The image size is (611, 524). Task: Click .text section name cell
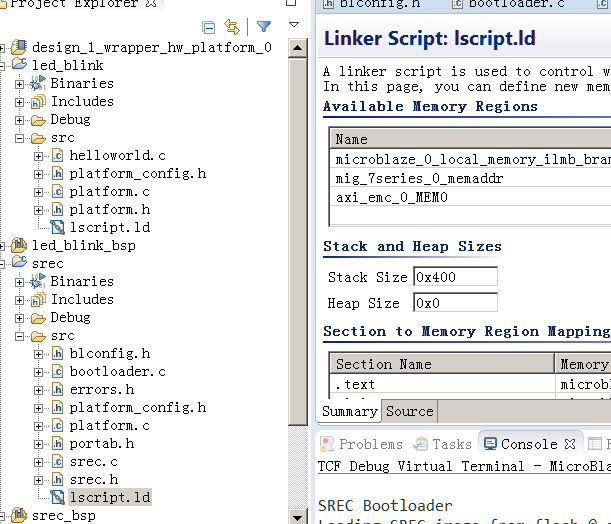[x=442, y=385]
